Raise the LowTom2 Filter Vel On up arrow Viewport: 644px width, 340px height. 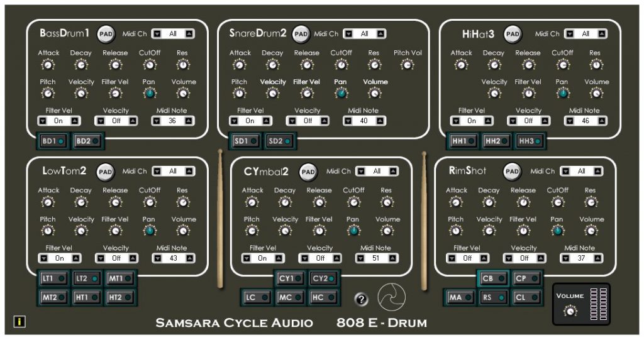click(76, 258)
